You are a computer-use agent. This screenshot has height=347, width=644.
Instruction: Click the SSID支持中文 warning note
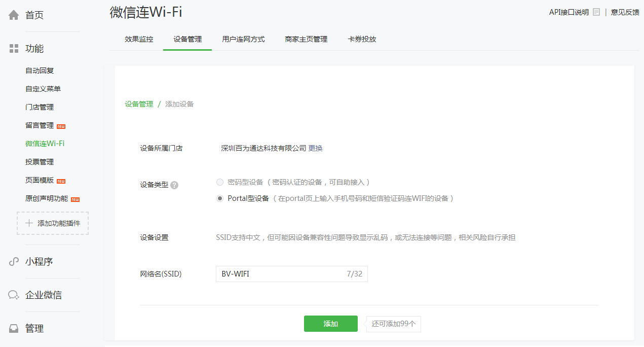366,237
